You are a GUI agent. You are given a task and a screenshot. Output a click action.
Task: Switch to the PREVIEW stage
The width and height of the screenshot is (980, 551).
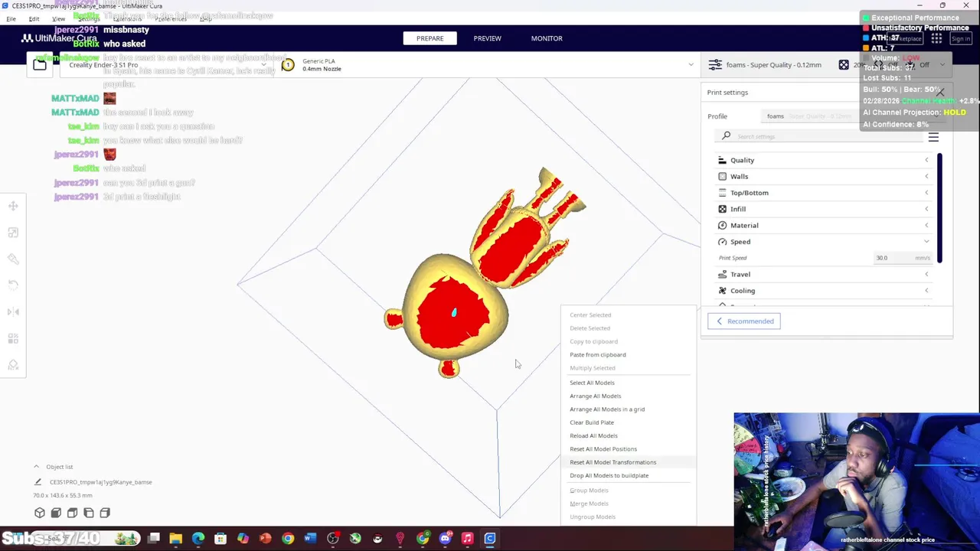click(487, 38)
